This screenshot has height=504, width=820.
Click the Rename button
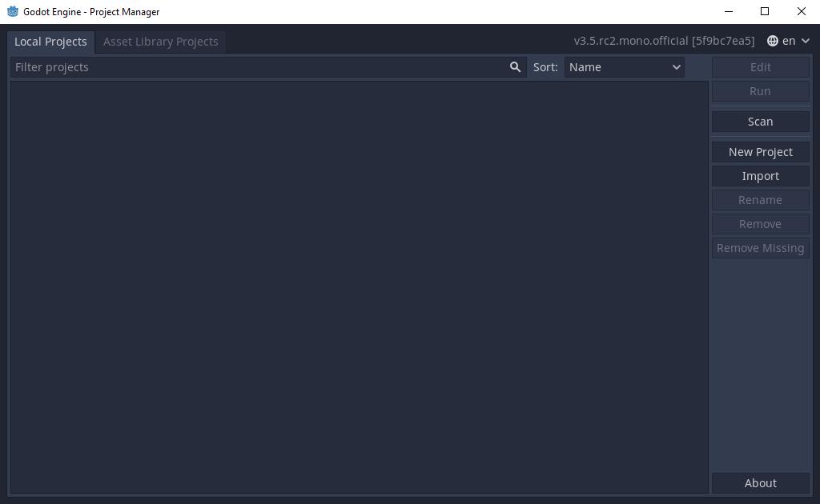click(760, 199)
